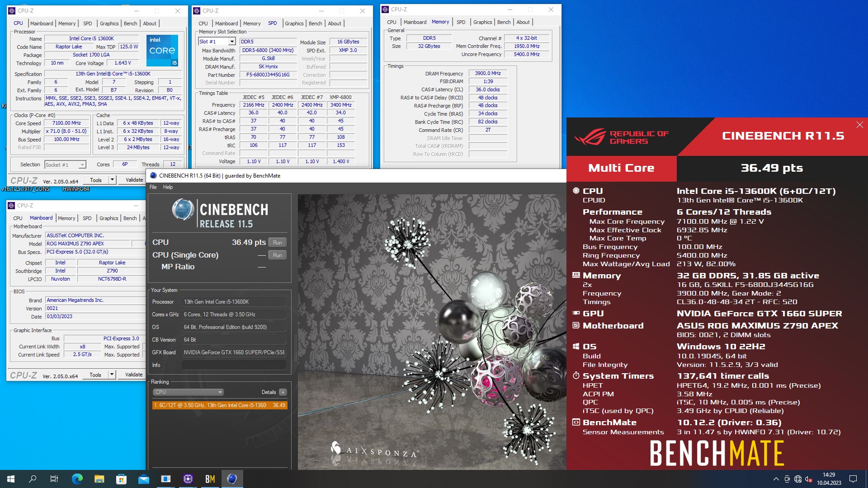Viewport: 868px width, 488px height.
Task: Select SPD tab in Mainboard CPU-Z window
Action: pyautogui.click(x=87, y=218)
